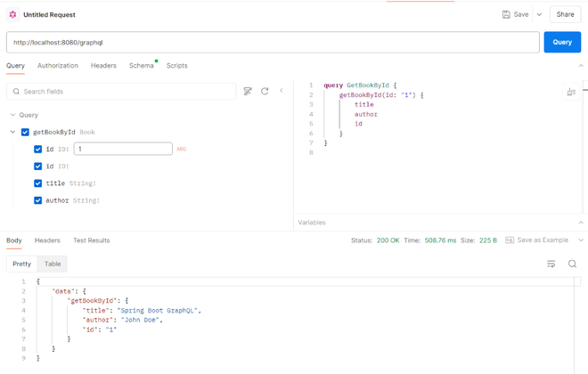Click the Save as Example icon
588x374 pixels.
tap(510, 240)
